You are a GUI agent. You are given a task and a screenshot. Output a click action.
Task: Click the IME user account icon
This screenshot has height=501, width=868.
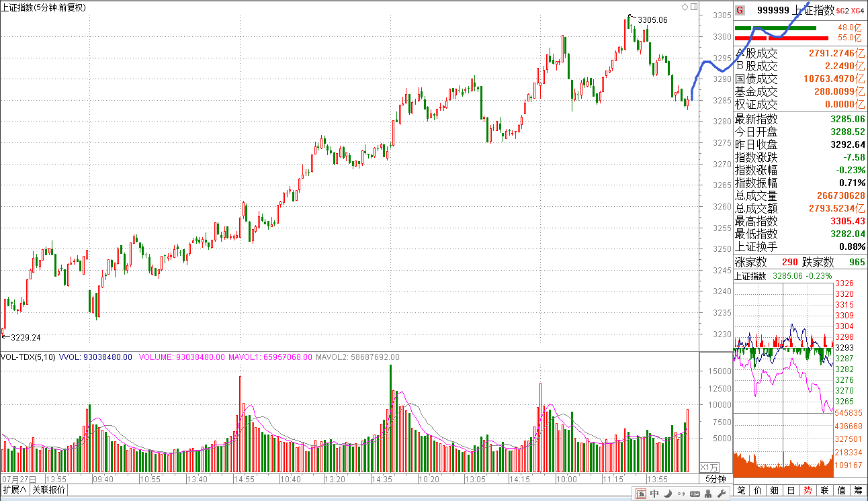[708, 494]
